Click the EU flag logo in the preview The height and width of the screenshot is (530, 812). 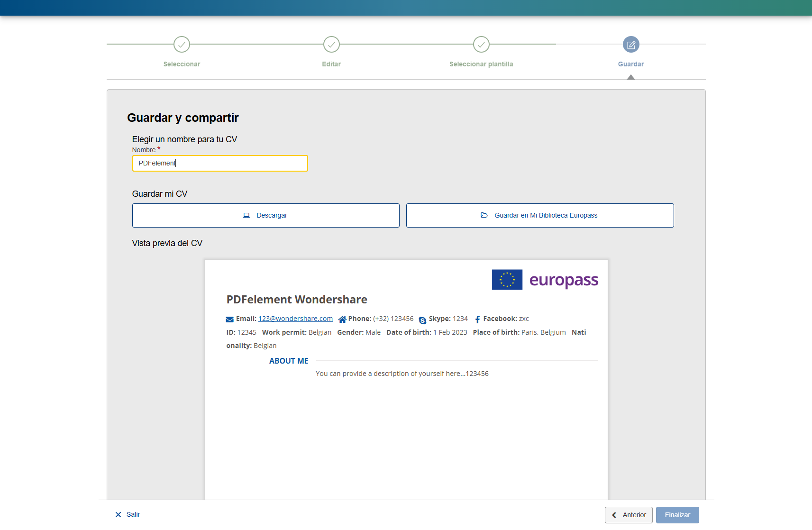(507, 280)
